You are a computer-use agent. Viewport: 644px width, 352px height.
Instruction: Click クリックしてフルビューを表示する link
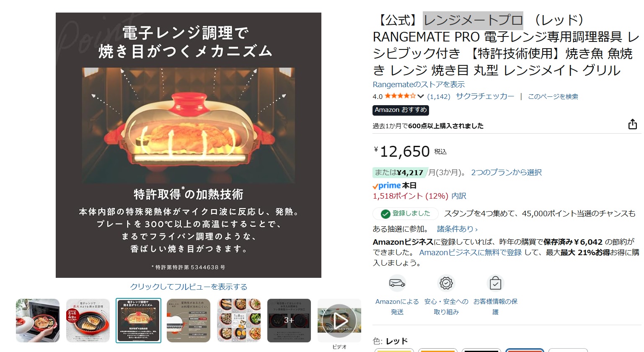click(189, 287)
